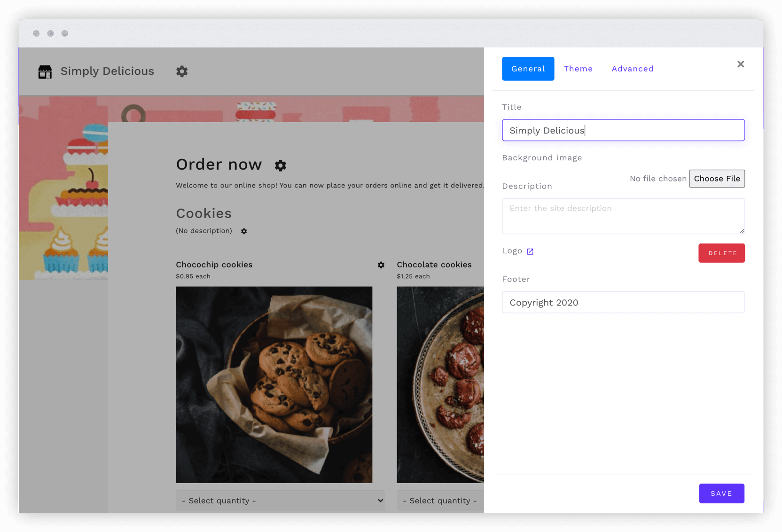
Task: Save the site settings
Action: 721,493
